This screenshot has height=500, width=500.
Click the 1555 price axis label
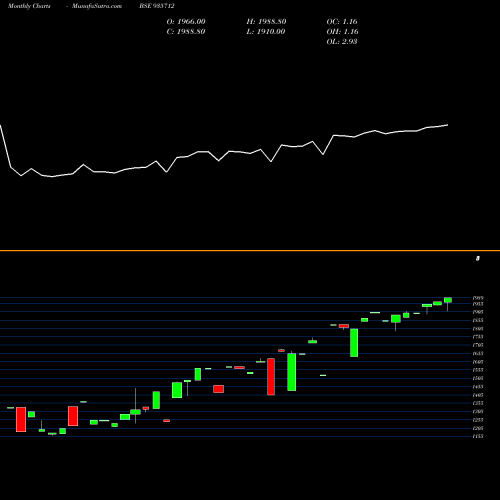(478, 370)
